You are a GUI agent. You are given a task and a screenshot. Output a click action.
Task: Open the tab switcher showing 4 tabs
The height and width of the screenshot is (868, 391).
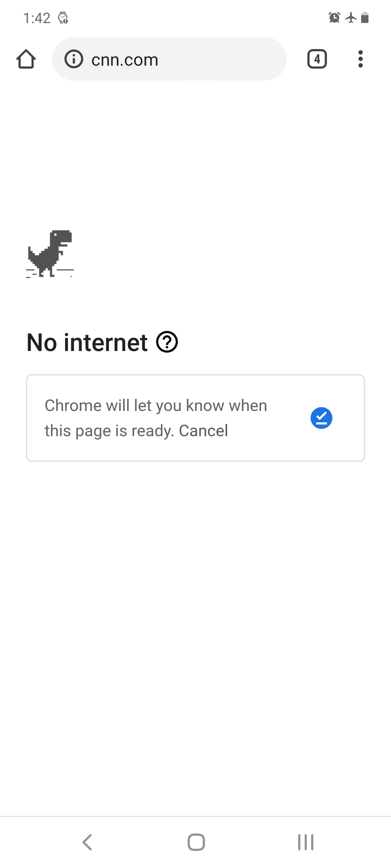point(317,59)
